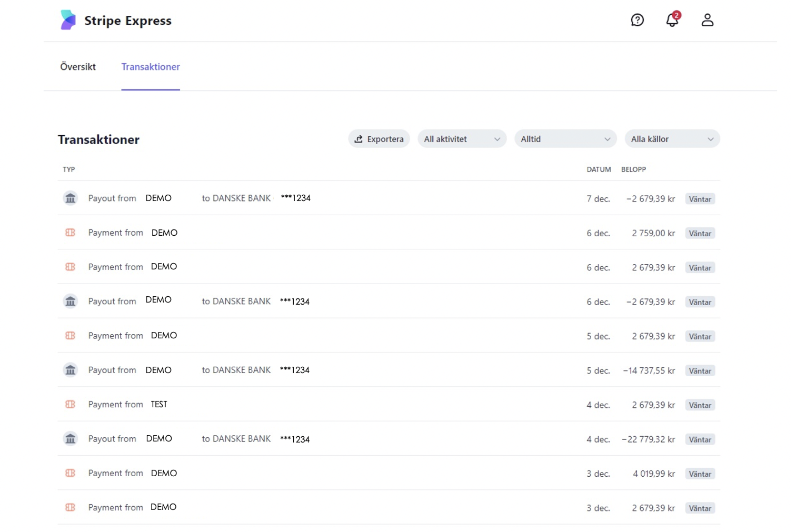The width and height of the screenshot is (791, 532).
Task: Open the help question mark icon
Action: (637, 20)
